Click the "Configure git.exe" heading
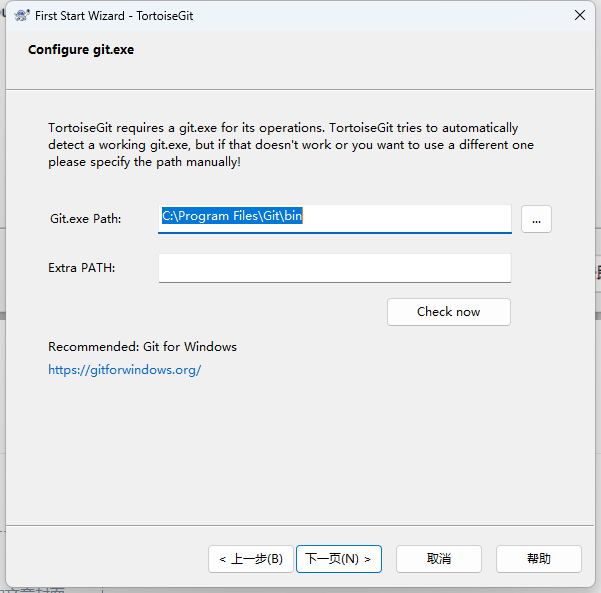The image size is (601, 593). (81, 50)
